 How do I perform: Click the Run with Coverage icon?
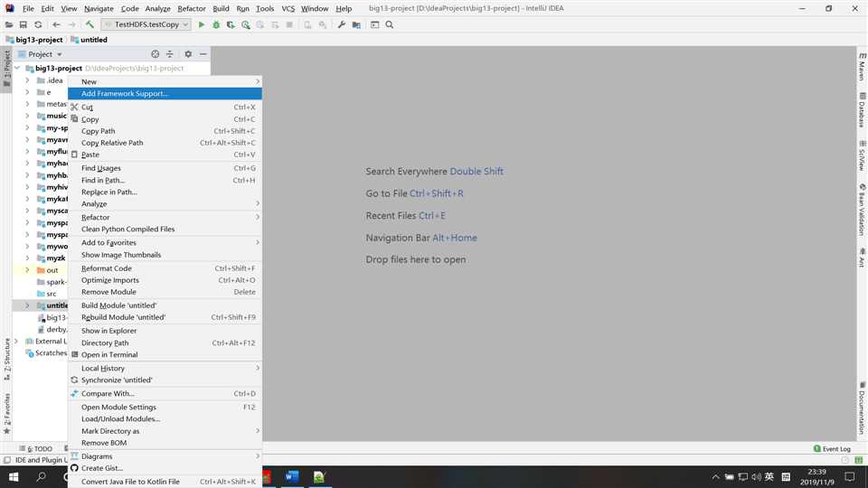point(231,24)
